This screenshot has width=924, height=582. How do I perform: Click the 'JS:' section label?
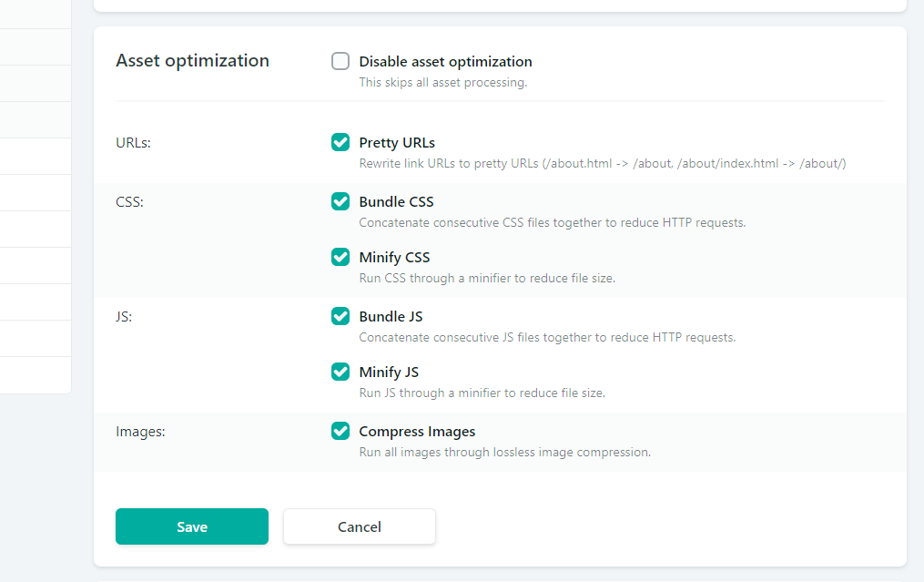pos(124,317)
